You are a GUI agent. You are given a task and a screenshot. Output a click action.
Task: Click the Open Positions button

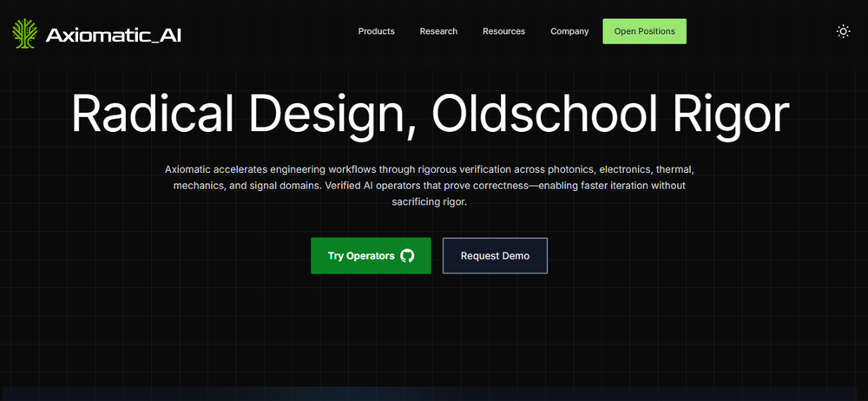pyautogui.click(x=644, y=31)
